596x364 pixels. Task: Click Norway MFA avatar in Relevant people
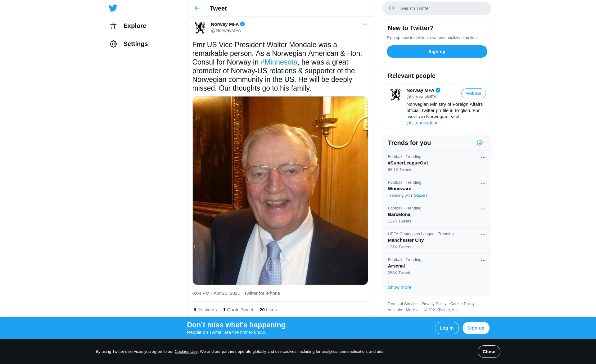[x=395, y=95]
